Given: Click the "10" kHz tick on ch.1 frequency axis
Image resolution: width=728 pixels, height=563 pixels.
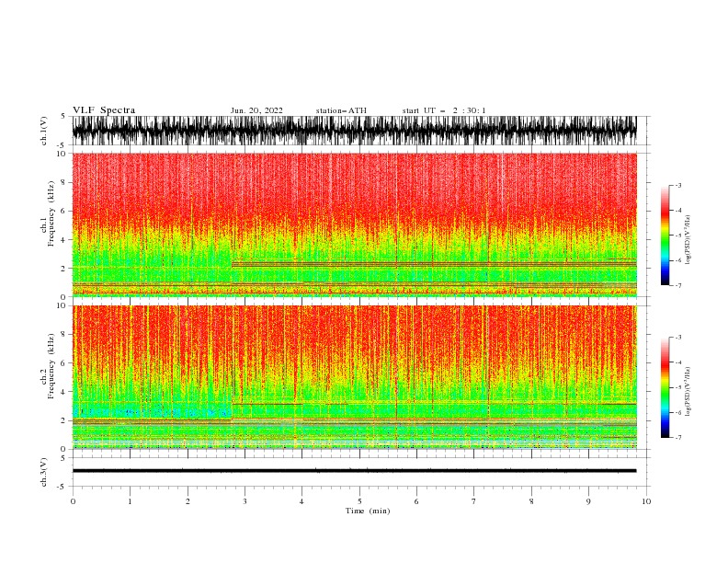Looking at the screenshot, I should (62, 154).
